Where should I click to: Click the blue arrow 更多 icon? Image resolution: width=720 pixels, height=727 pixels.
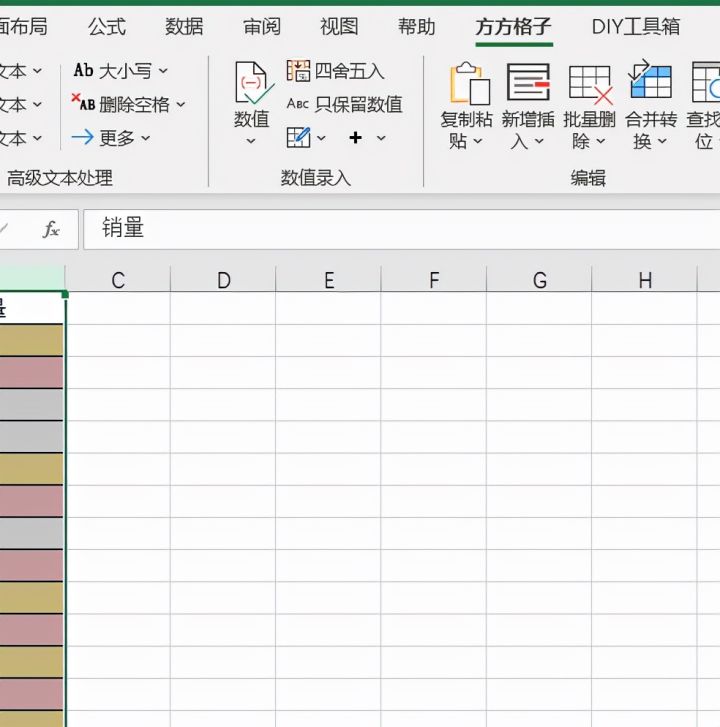pyautogui.click(x=83, y=137)
